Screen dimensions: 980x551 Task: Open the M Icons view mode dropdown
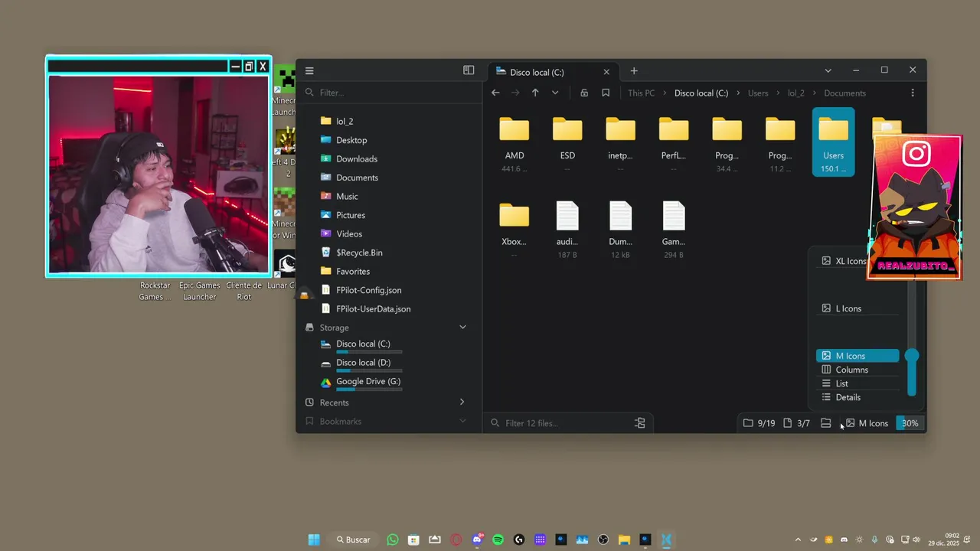tap(867, 423)
